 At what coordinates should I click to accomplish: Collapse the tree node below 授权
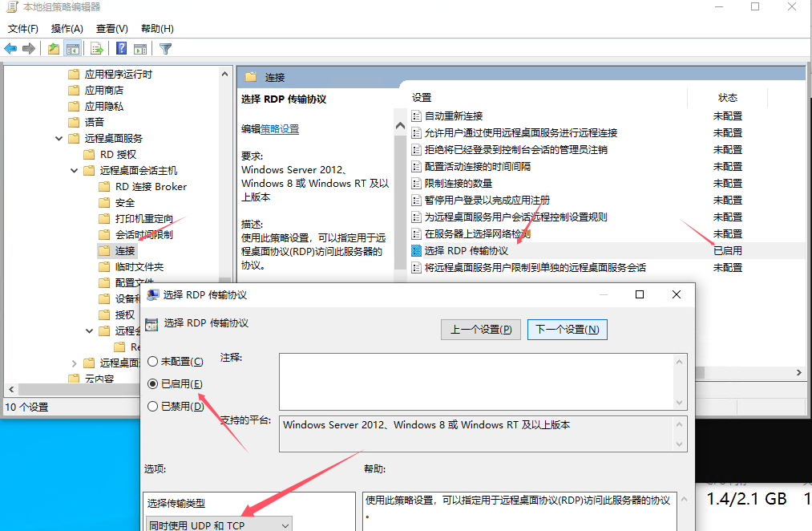click(x=89, y=330)
